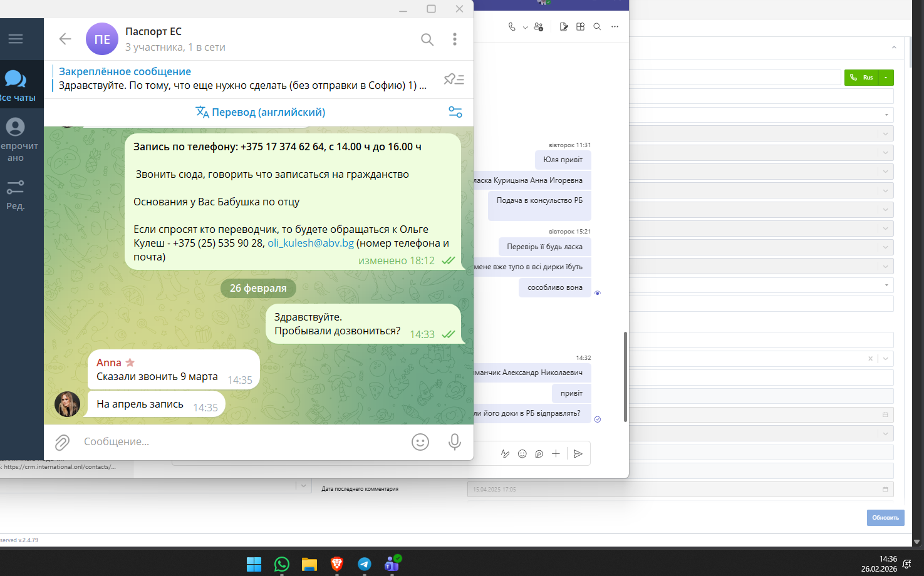Viewport: 924px width, 576px height.
Task: Open the format text icon in Teams compose
Action: coord(505,454)
